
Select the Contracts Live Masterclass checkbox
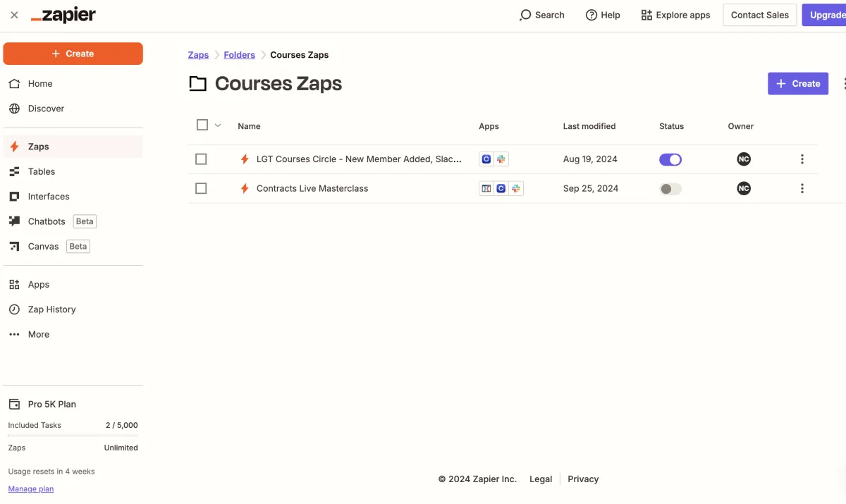pos(201,188)
